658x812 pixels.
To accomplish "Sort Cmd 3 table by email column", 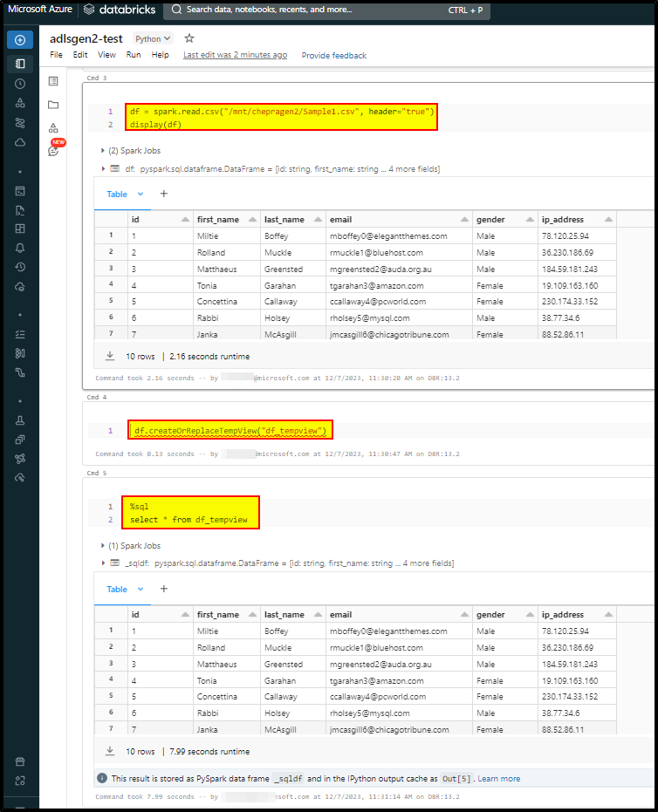I will (465, 220).
